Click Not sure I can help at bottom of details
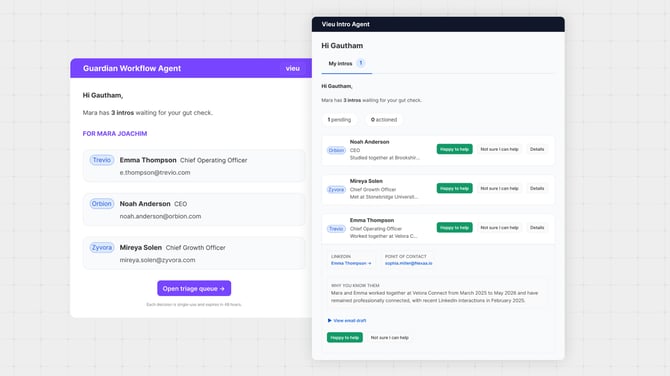The width and height of the screenshot is (670, 376). tap(389, 338)
